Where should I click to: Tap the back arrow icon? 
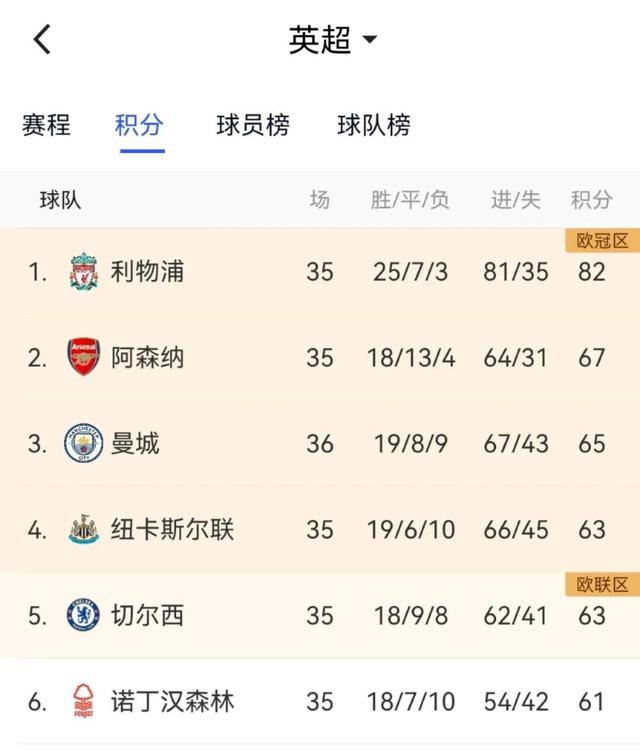(42, 40)
